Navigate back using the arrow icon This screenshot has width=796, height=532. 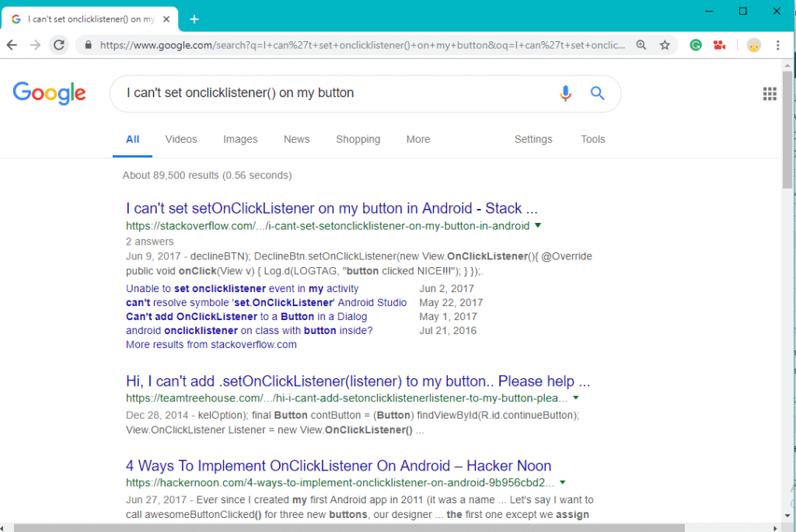click(x=11, y=45)
